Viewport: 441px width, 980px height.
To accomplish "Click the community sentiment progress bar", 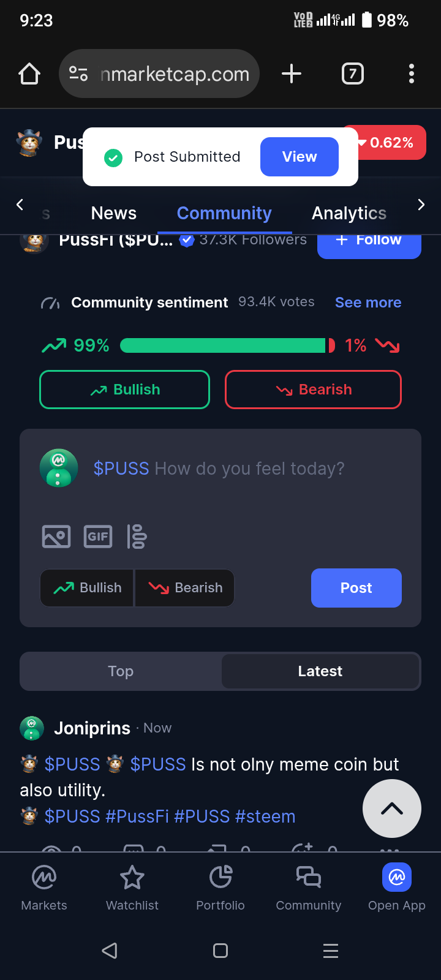I will pos(228,345).
